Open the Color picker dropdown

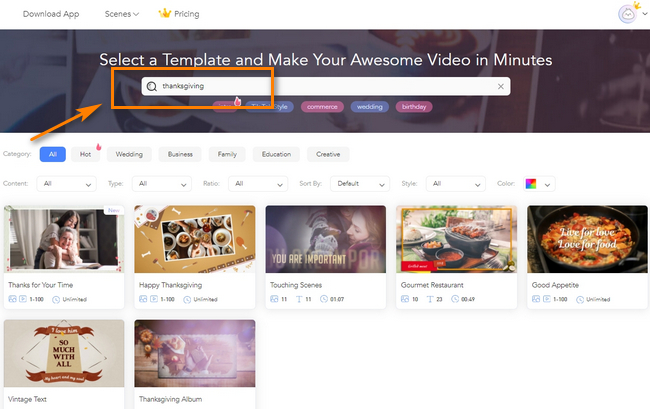[x=538, y=184]
